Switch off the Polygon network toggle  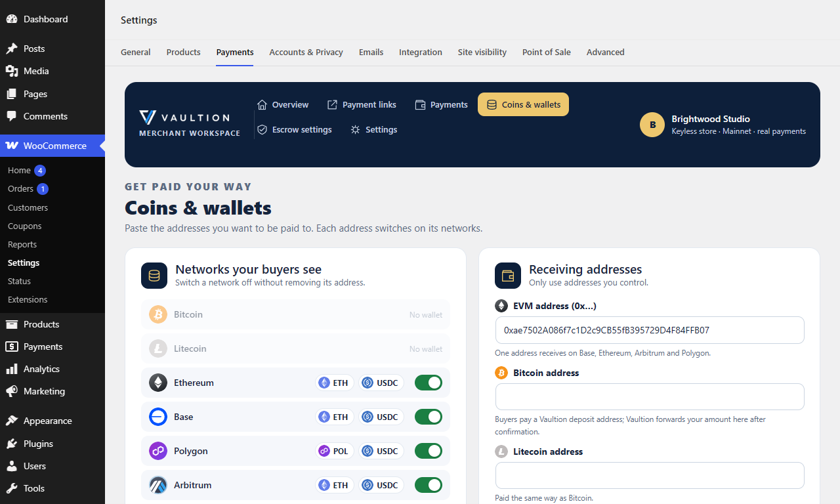coord(429,451)
